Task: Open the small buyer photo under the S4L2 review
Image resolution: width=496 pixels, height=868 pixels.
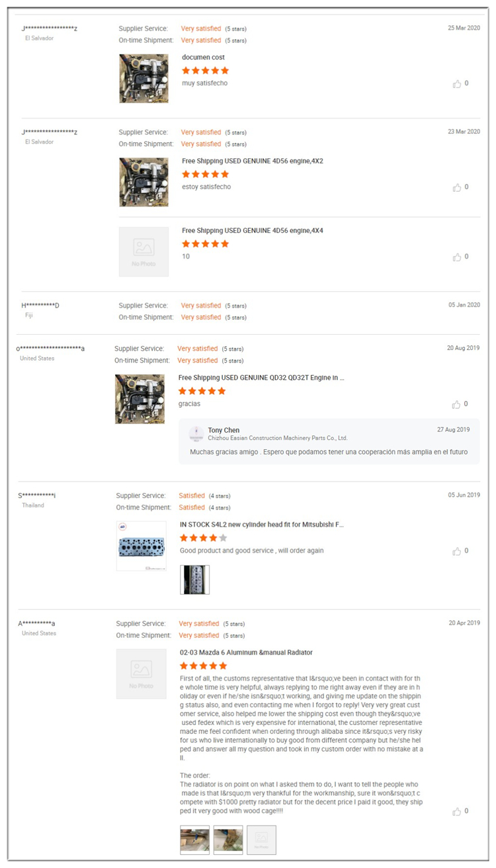Action: point(194,580)
